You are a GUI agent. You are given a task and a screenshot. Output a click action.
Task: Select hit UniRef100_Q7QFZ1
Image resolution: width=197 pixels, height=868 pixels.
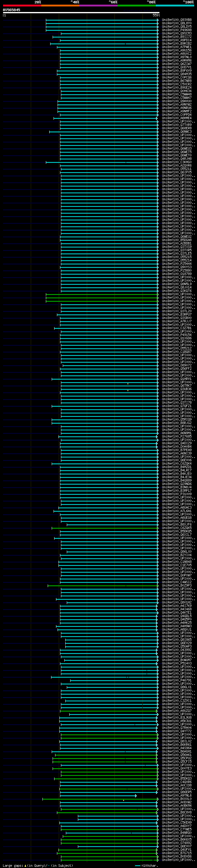(x=176, y=406)
